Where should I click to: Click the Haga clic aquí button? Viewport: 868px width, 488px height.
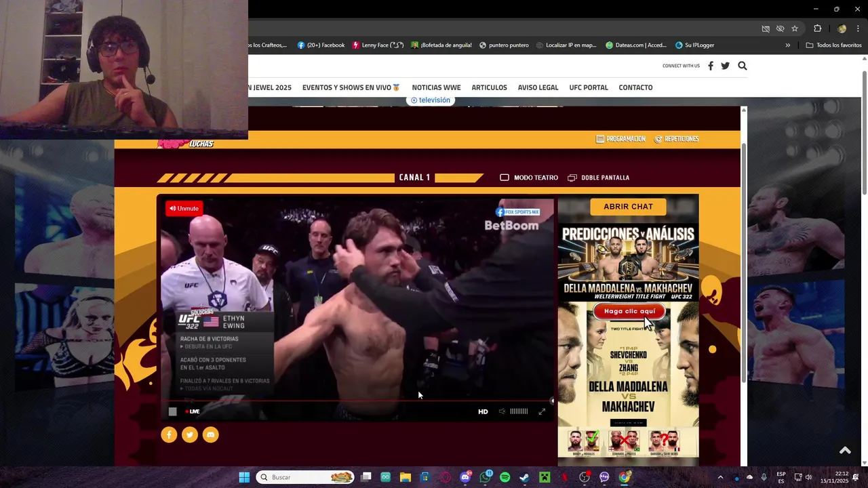(629, 311)
